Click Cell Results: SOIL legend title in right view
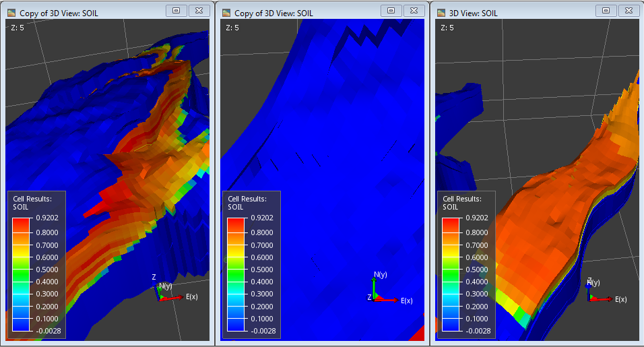The image size is (644, 347). coord(461,203)
